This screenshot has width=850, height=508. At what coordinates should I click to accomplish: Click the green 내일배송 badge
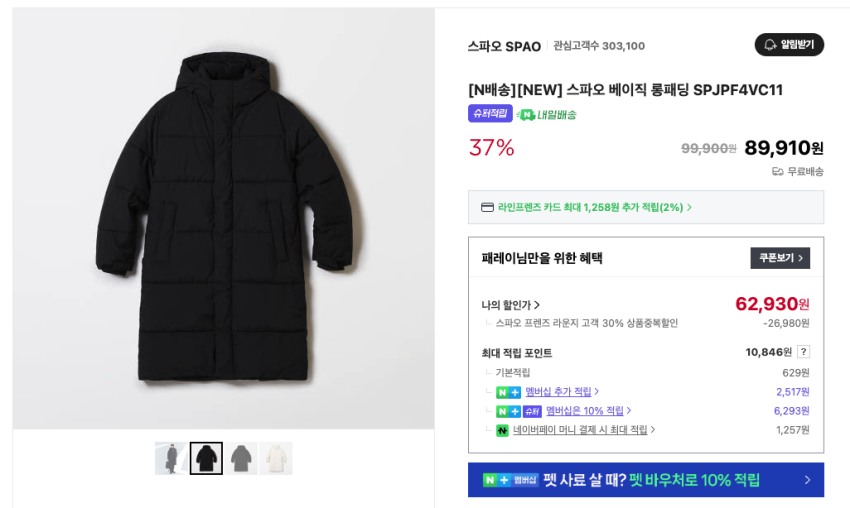(x=547, y=114)
